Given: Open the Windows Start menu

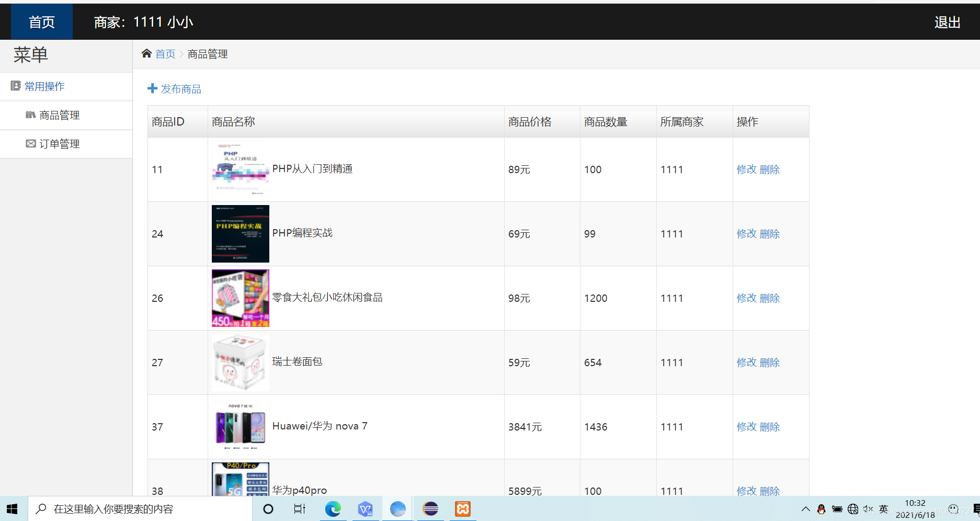Looking at the screenshot, I should click(x=12, y=509).
